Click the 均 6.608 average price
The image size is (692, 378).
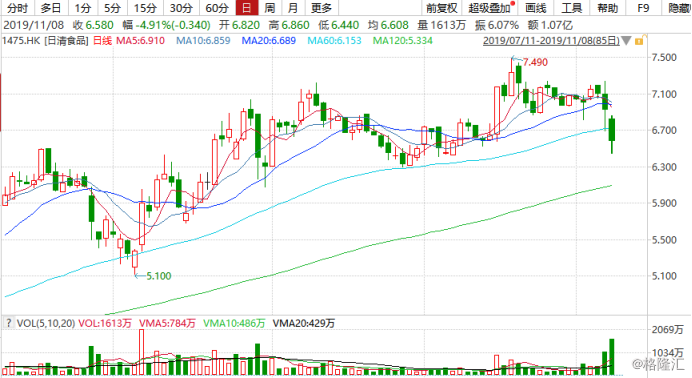388,25
